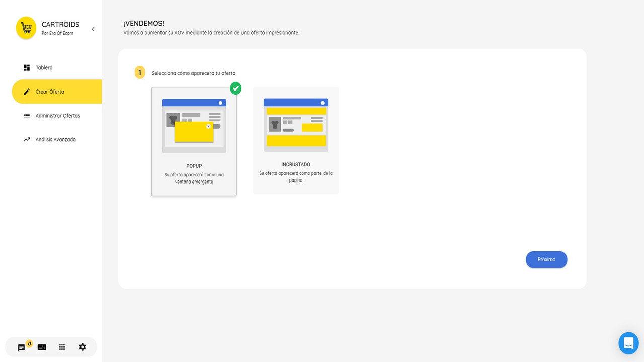Choose the INCRUSTADO offer type card
The height and width of the screenshot is (362, 644).
(x=296, y=140)
